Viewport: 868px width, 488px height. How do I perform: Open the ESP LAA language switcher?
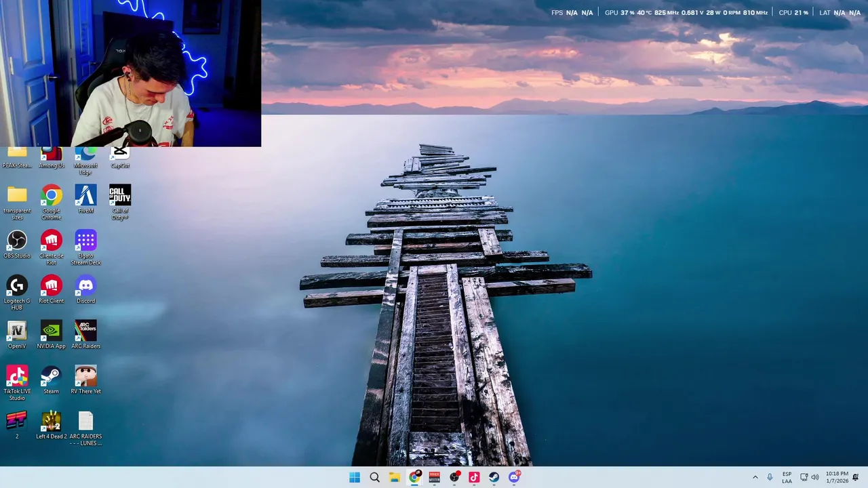tap(787, 477)
